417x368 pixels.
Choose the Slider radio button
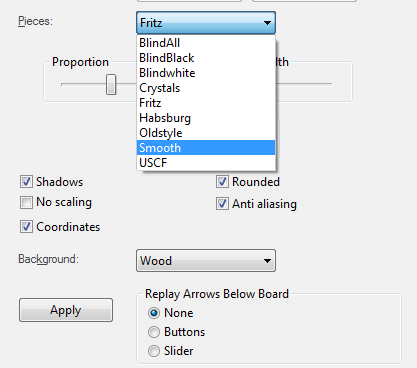pyautogui.click(x=154, y=351)
